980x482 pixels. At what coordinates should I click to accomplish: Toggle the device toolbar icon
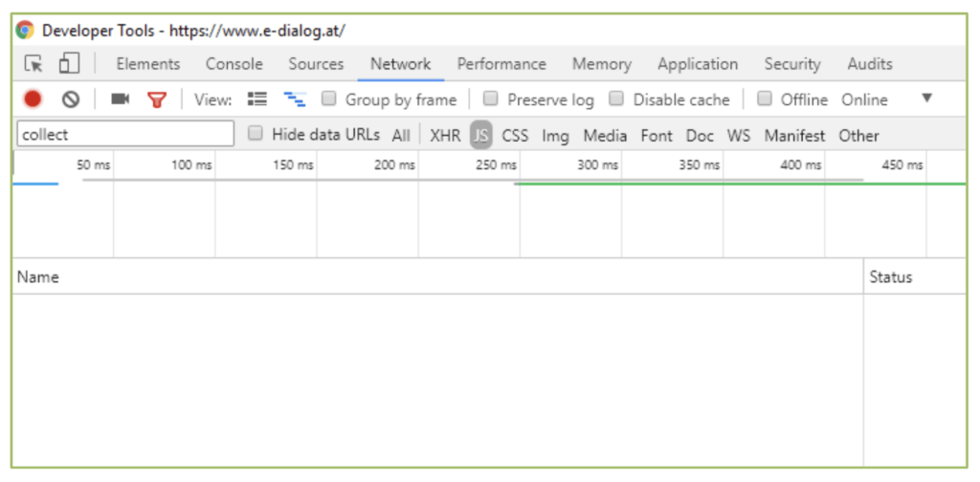click(68, 64)
